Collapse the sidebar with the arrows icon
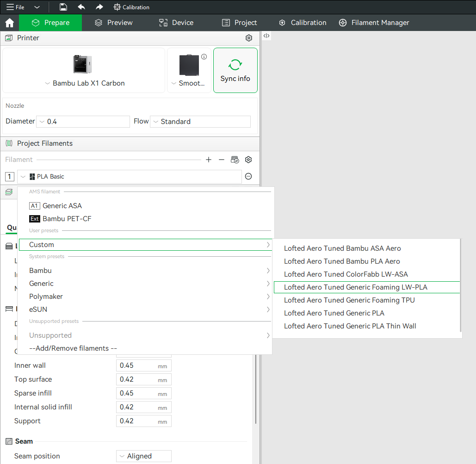 pos(266,36)
